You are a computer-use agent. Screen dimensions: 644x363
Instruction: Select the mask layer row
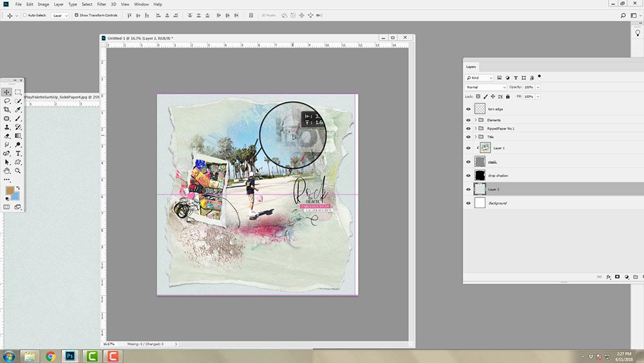(x=554, y=162)
